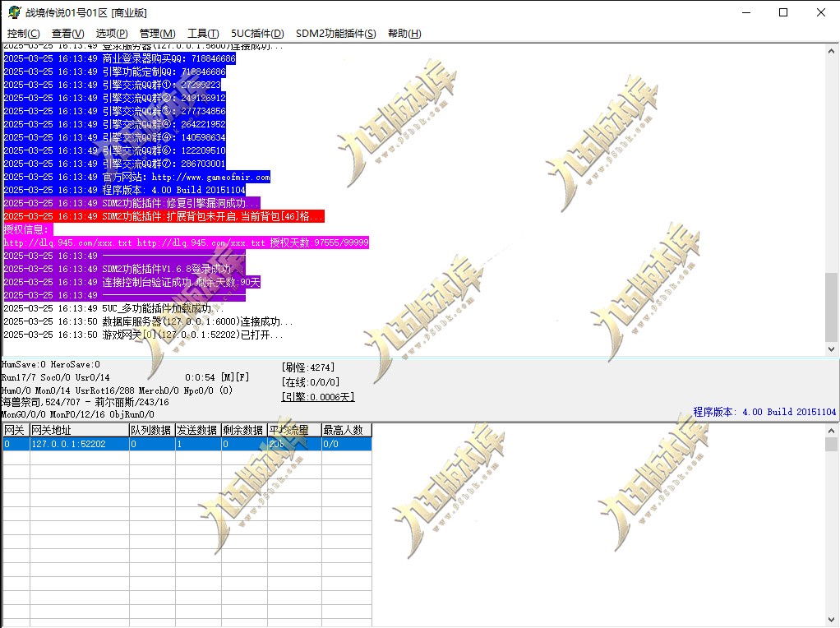Click log panel scroll down arrow
The width and height of the screenshot is (840, 628).
[x=831, y=349]
